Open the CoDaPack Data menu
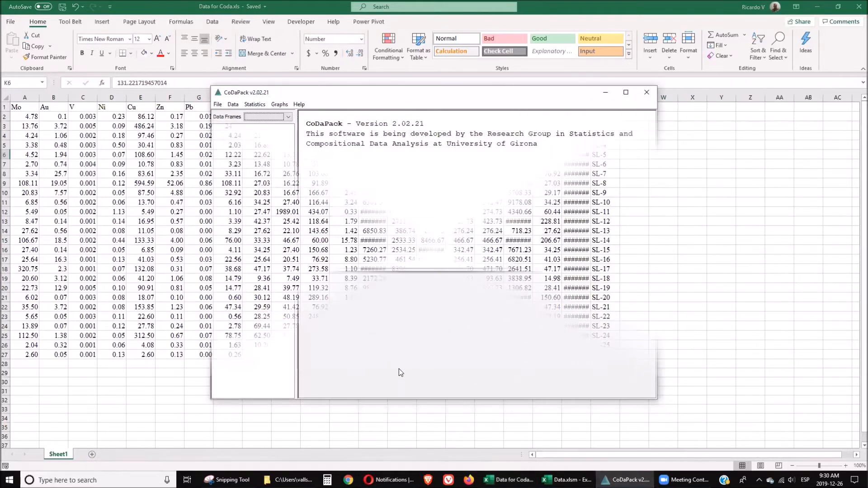The image size is (868, 488). (x=233, y=104)
